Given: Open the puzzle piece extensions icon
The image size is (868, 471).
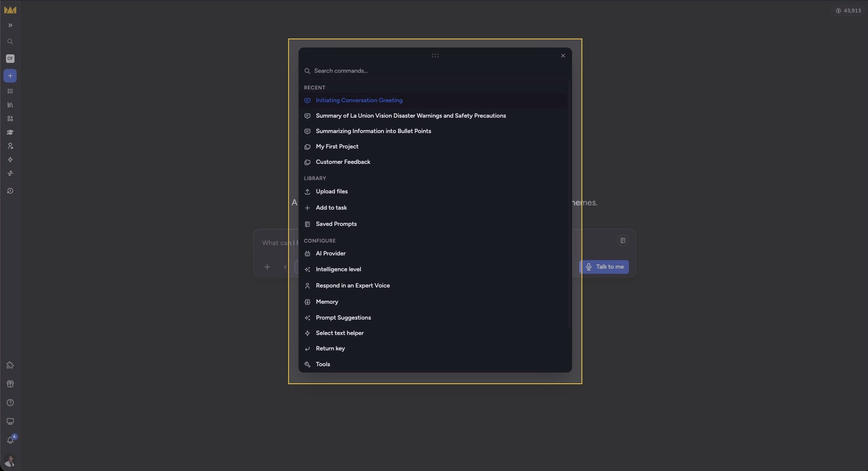Looking at the screenshot, I should [10, 365].
